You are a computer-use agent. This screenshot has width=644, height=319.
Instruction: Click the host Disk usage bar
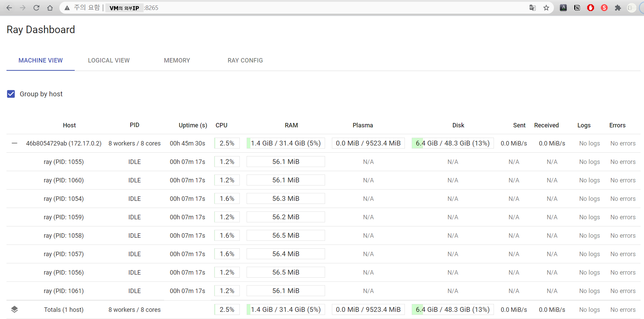(453, 143)
